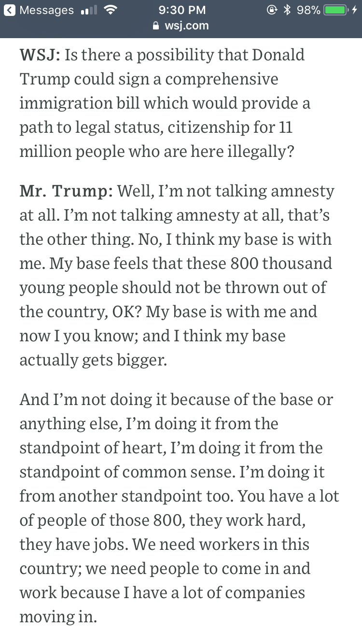
Task: Click the bold "WSJ:" speaker label
Action: 40,55
